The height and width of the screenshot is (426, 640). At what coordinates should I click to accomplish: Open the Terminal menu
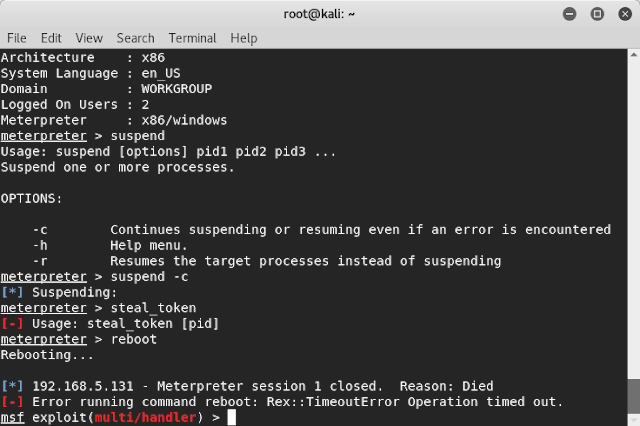(192, 38)
